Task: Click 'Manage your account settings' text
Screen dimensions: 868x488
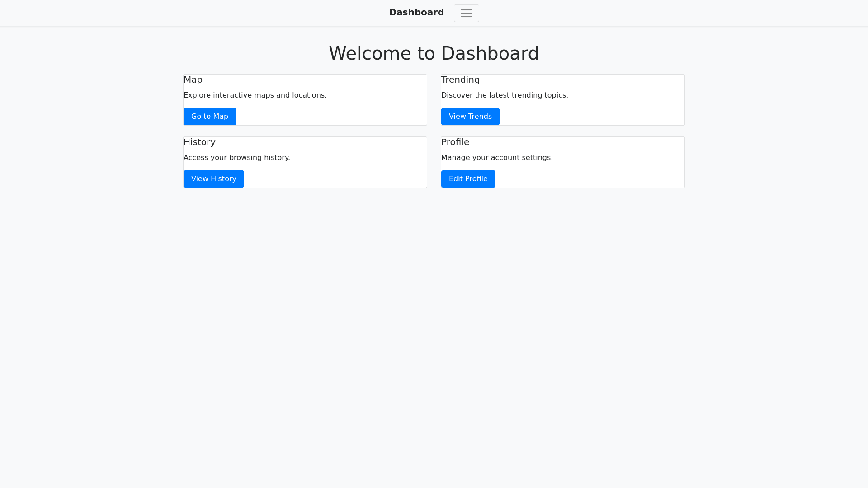Action: 497,157
